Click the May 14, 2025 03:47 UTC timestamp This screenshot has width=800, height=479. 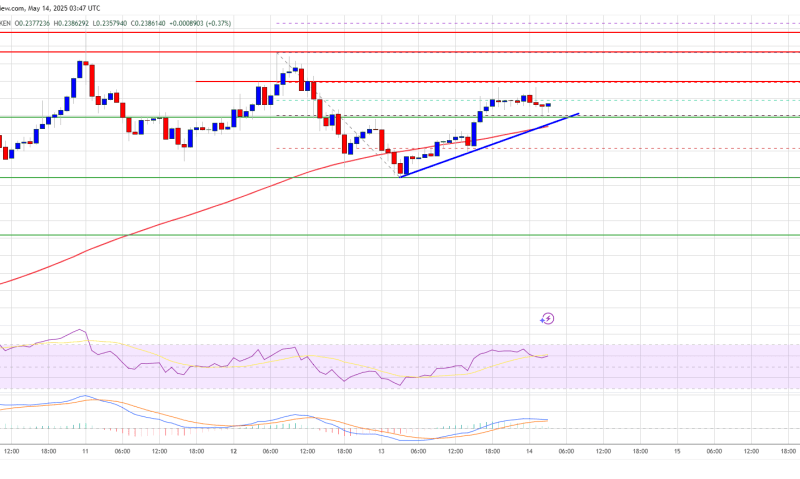[64, 8]
